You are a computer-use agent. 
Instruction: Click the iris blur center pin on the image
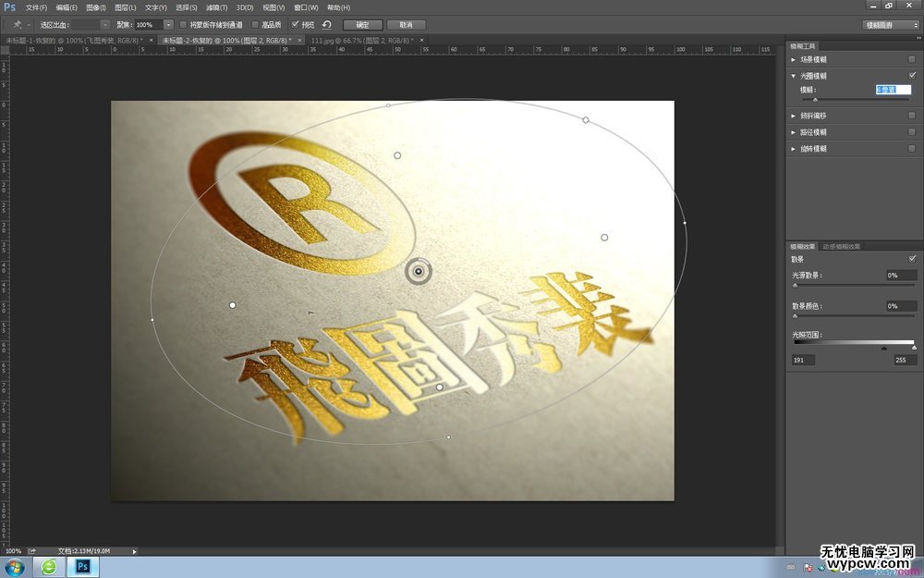(x=419, y=270)
